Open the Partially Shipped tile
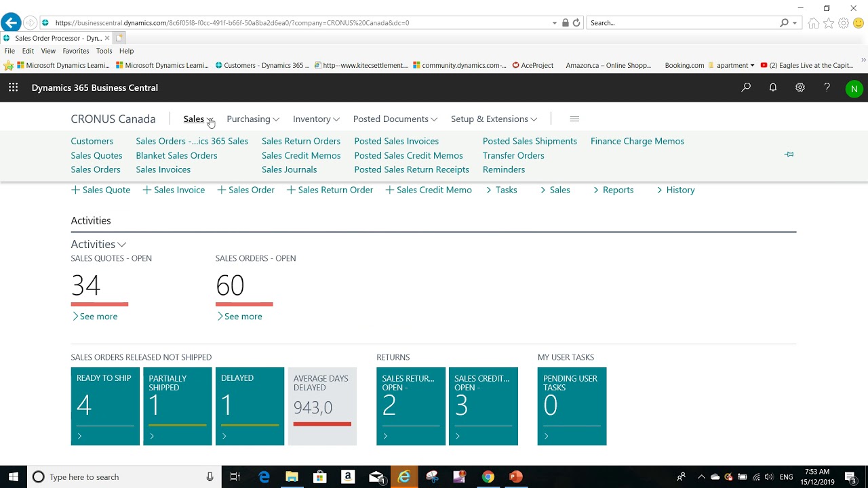This screenshot has width=868, height=488. click(178, 406)
